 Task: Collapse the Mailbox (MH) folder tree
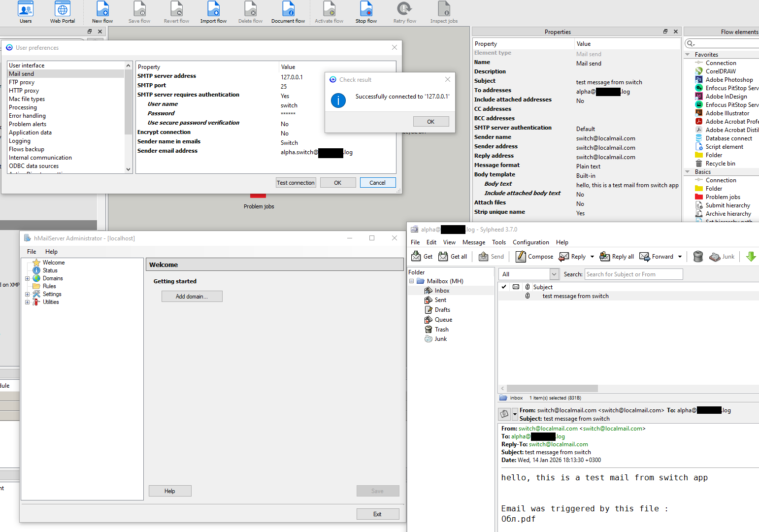[x=412, y=281]
